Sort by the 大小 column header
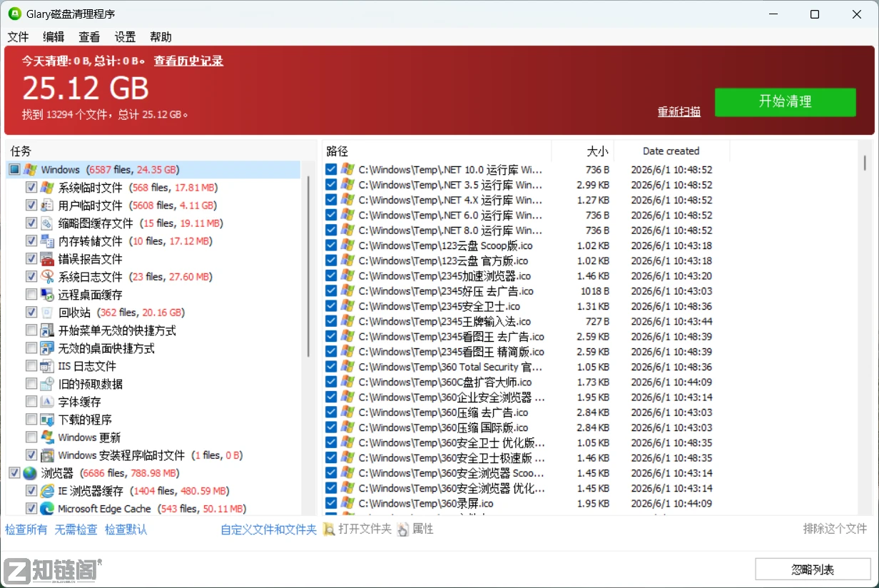Screen dimensions: 879x588 [583, 151]
